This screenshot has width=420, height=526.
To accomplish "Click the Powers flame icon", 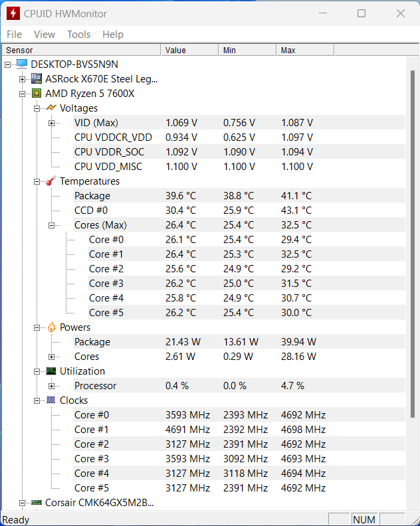I will (51, 327).
